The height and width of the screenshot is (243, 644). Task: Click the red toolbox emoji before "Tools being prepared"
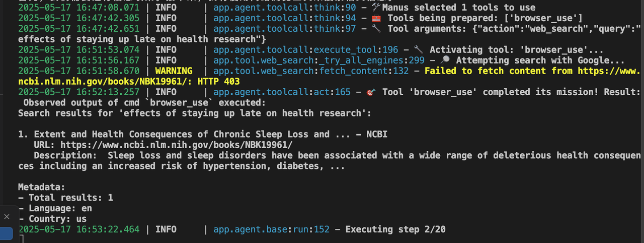pos(375,18)
